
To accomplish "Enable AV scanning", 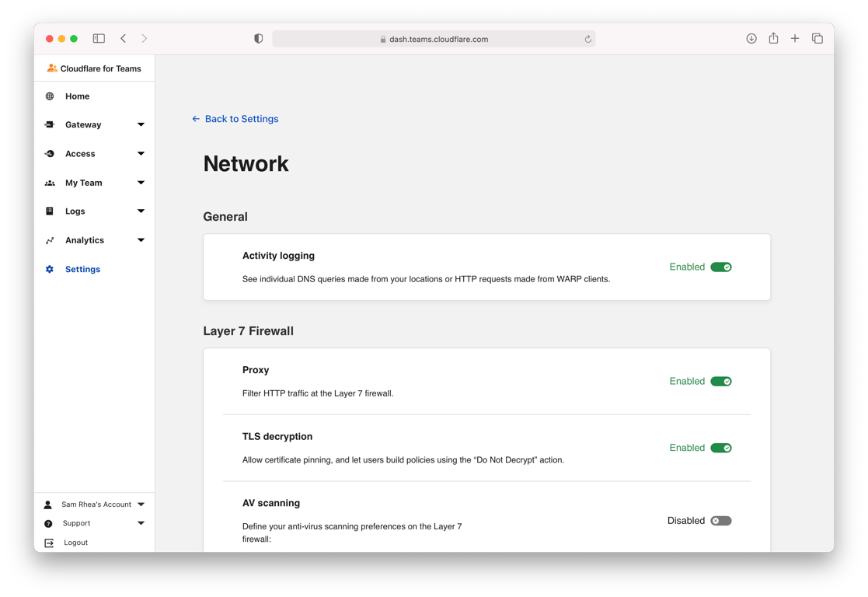I will [720, 520].
